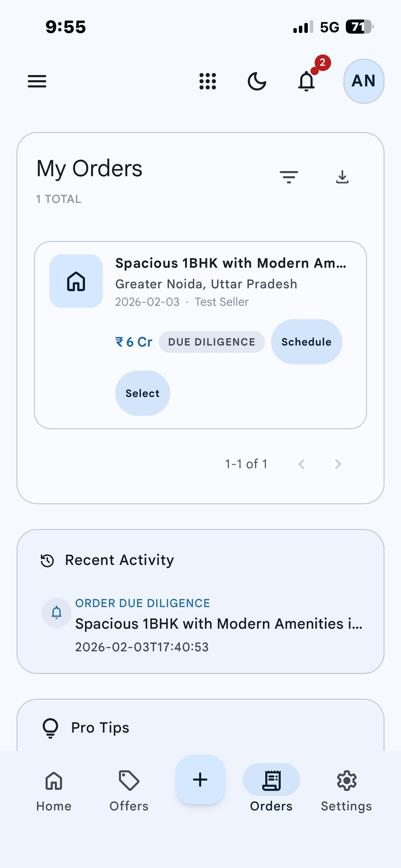Open the AN profile avatar
This screenshot has height=868, width=401.
[x=364, y=81]
